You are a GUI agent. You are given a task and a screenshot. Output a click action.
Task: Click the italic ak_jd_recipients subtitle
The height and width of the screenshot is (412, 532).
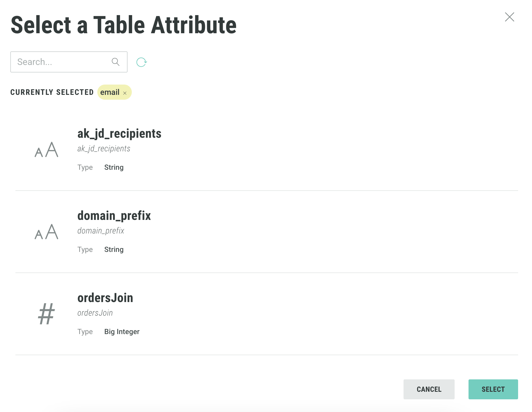pos(104,149)
